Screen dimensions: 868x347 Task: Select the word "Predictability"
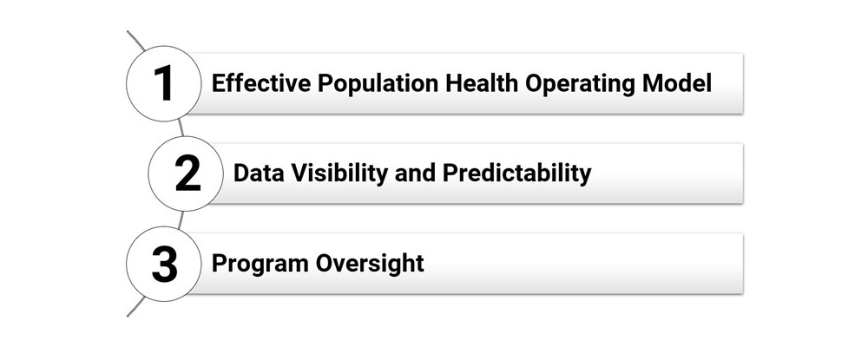click(516, 173)
